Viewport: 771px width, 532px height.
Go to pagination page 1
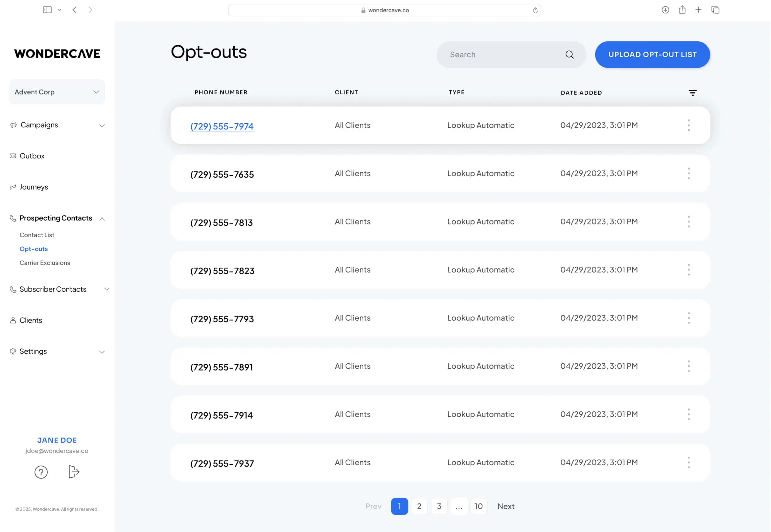(399, 506)
